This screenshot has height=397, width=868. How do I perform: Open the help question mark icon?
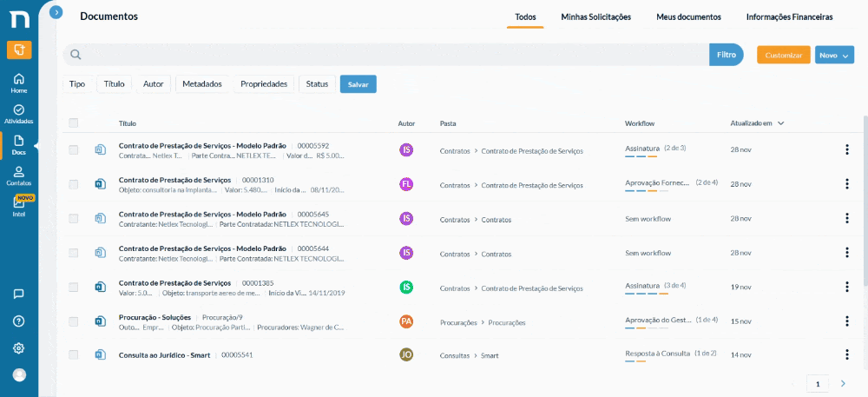point(19,321)
